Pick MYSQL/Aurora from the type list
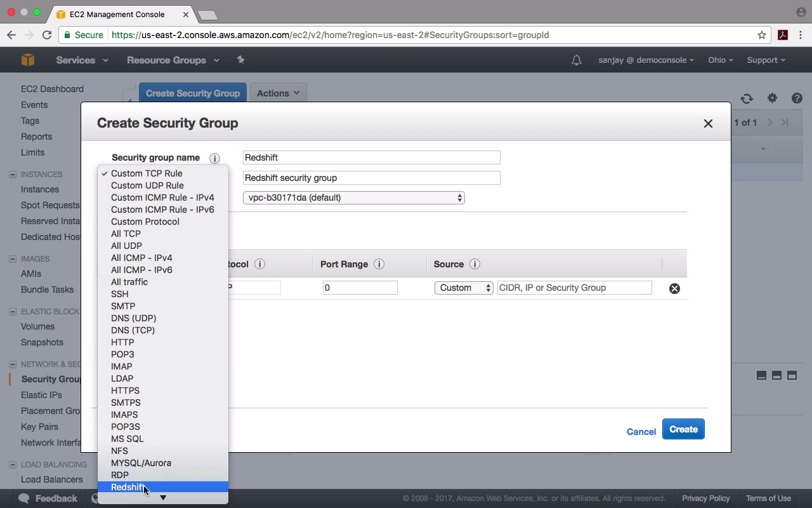 [x=163, y=463]
